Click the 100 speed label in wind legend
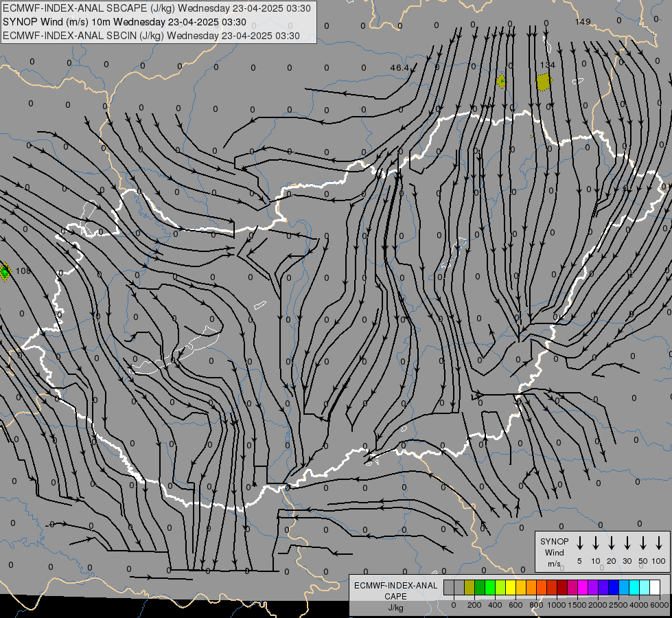 click(x=659, y=561)
